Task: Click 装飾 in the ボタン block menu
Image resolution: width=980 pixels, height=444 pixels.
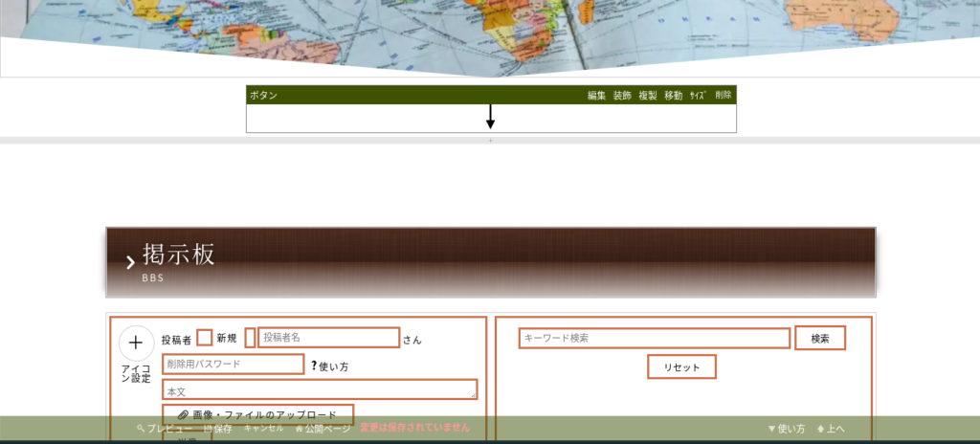Action: click(622, 96)
